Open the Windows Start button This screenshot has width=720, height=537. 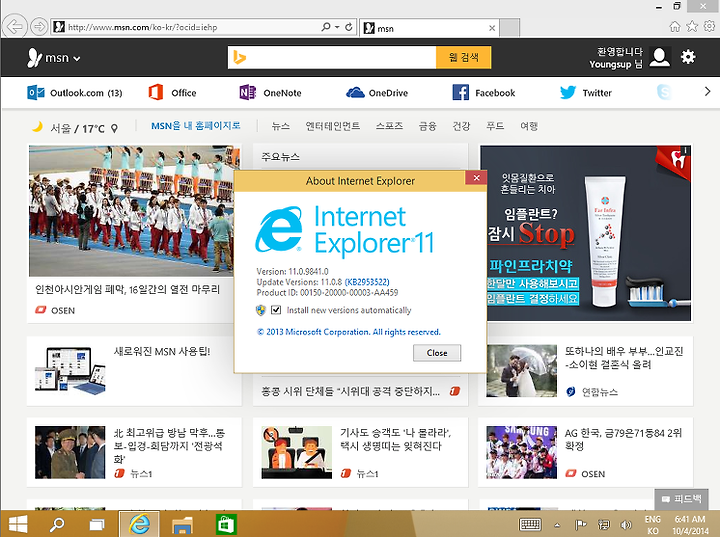(18, 524)
